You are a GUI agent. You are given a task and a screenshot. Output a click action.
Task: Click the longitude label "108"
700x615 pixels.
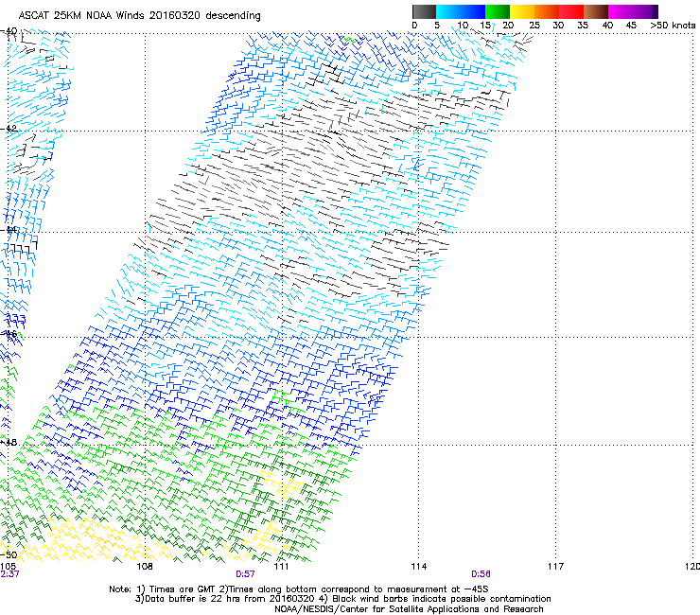145,567
